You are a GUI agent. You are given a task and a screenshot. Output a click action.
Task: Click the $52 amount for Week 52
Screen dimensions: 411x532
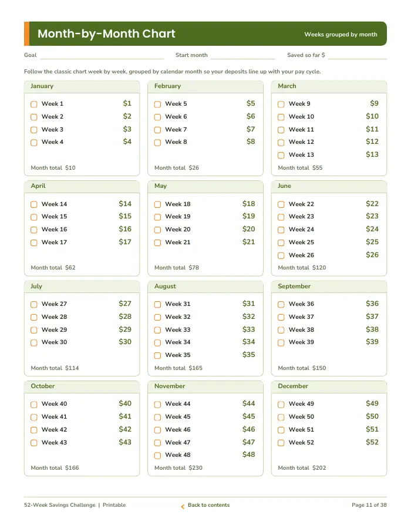click(x=372, y=442)
